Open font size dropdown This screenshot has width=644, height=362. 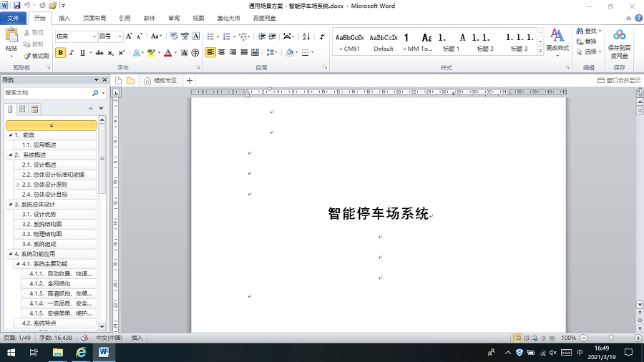click(x=120, y=36)
